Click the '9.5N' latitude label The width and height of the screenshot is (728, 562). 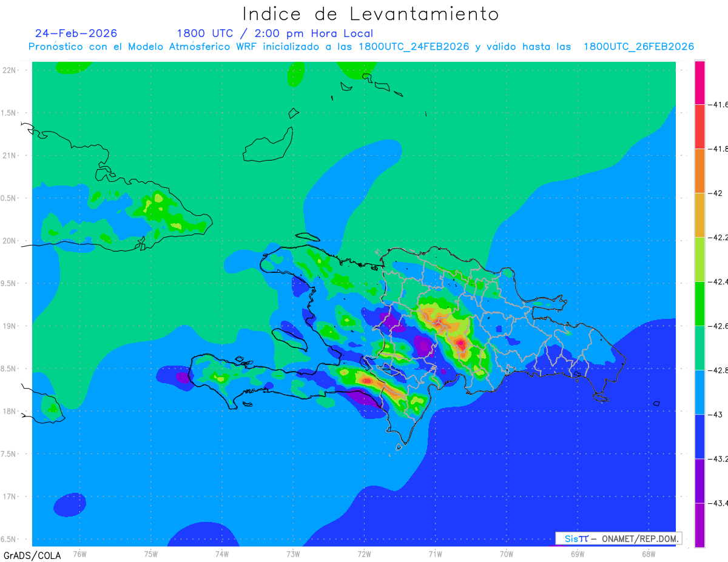coord(9,283)
